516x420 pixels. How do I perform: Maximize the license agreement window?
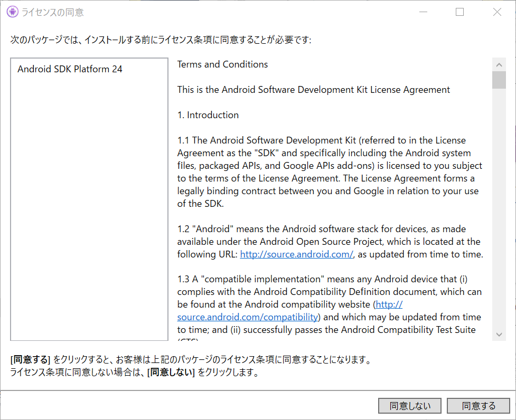point(459,12)
